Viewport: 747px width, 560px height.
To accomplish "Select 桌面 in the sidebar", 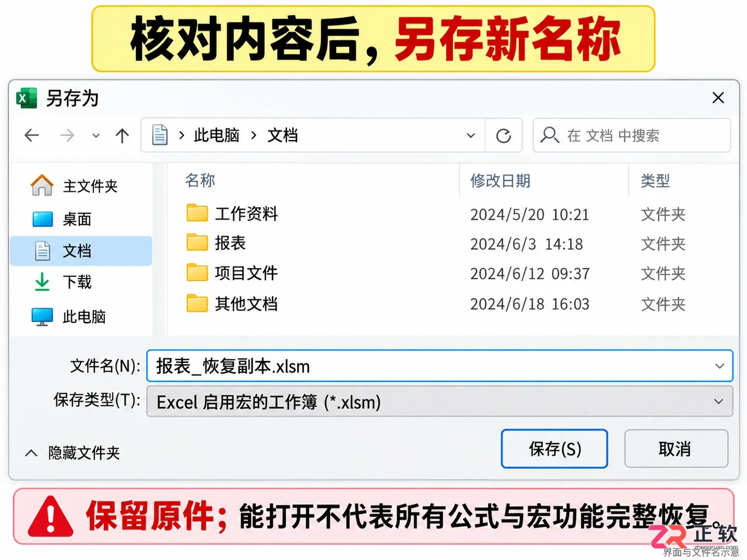I will pos(80,219).
